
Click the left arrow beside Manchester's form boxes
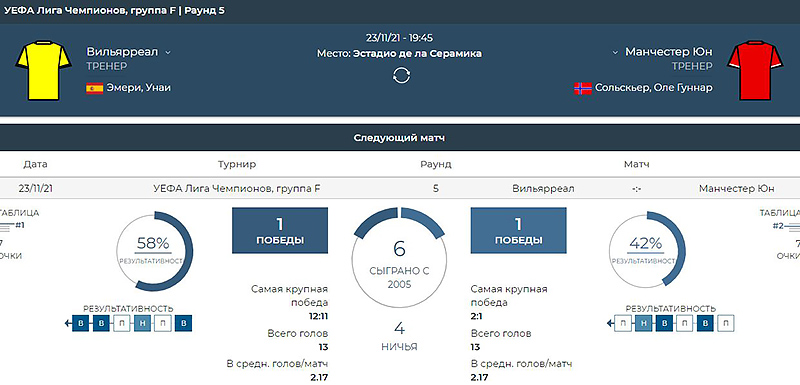[610, 323]
